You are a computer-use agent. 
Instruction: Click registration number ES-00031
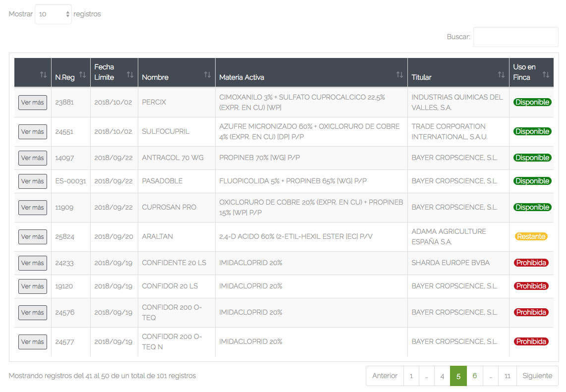coord(71,181)
